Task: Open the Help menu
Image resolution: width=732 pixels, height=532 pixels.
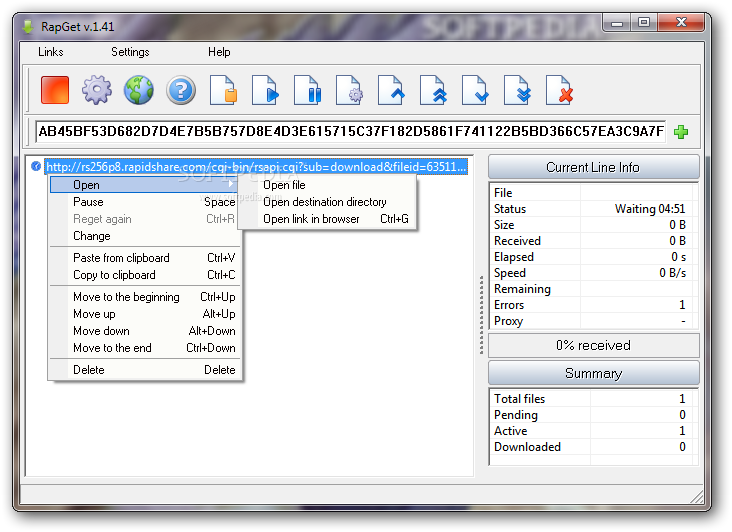Action: (x=219, y=52)
